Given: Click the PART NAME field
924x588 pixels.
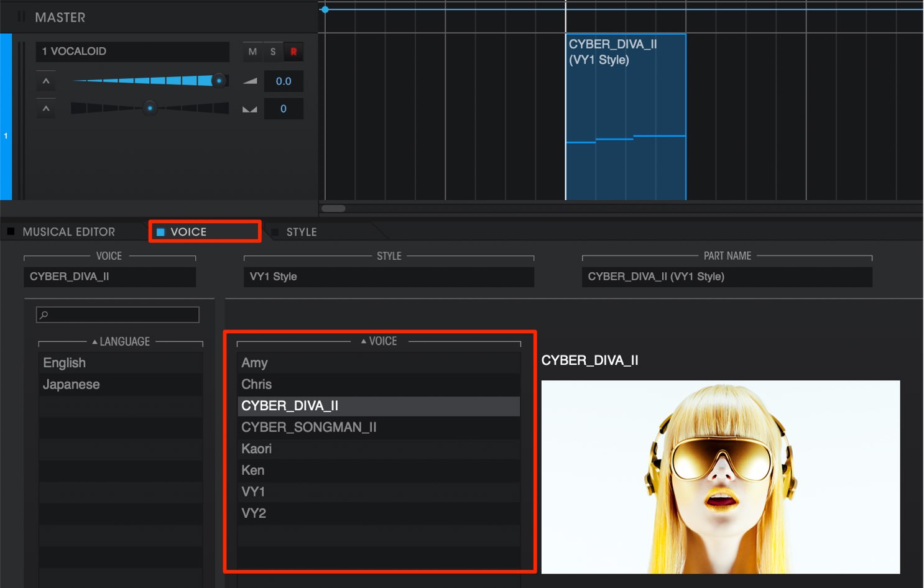Looking at the screenshot, I should point(727,277).
